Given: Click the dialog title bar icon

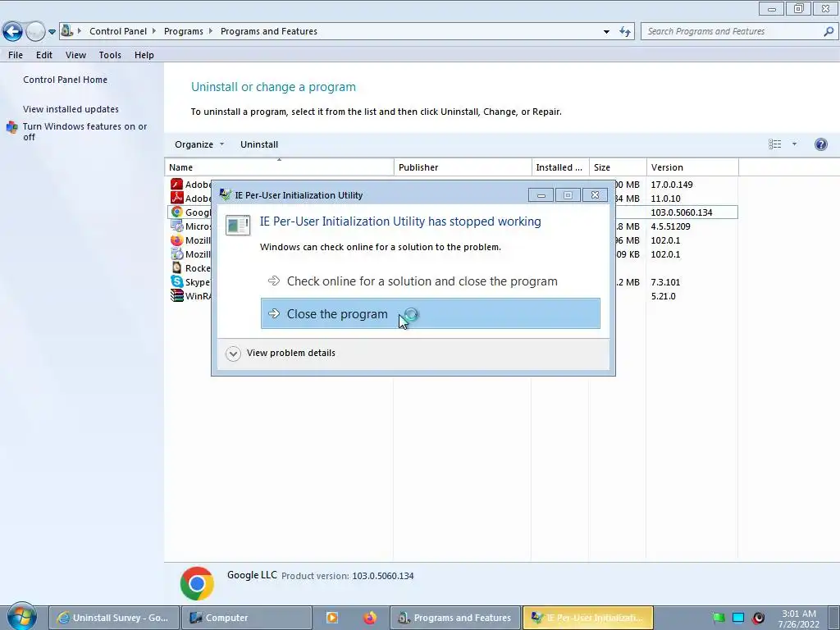Looking at the screenshot, I should [226, 194].
